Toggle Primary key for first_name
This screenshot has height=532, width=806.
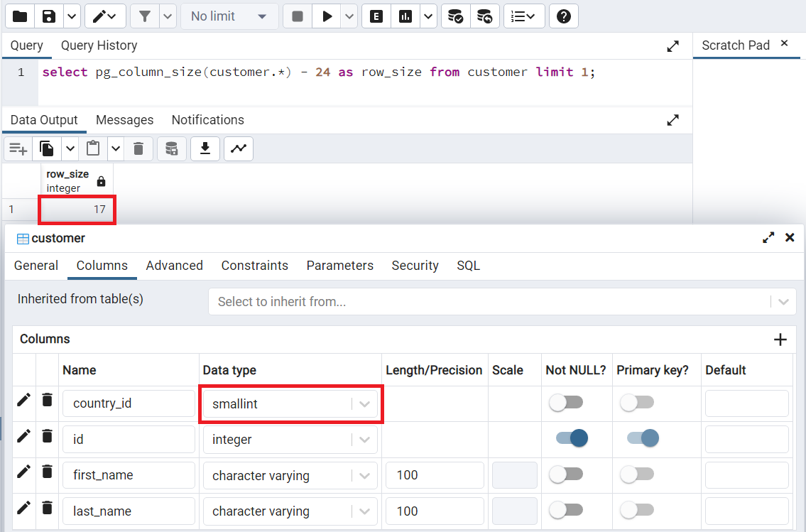pos(637,474)
